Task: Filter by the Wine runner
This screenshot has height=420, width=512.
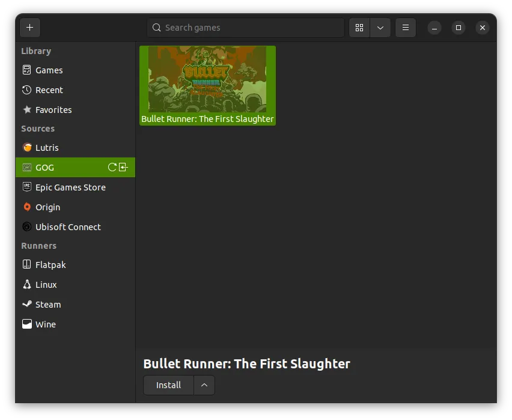Action: pyautogui.click(x=46, y=324)
